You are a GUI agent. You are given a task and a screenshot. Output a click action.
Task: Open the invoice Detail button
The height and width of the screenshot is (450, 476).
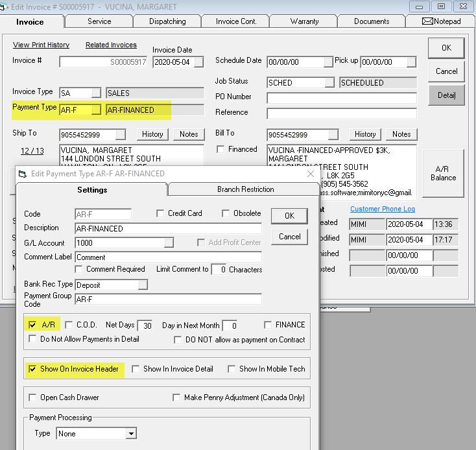click(x=446, y=95)
